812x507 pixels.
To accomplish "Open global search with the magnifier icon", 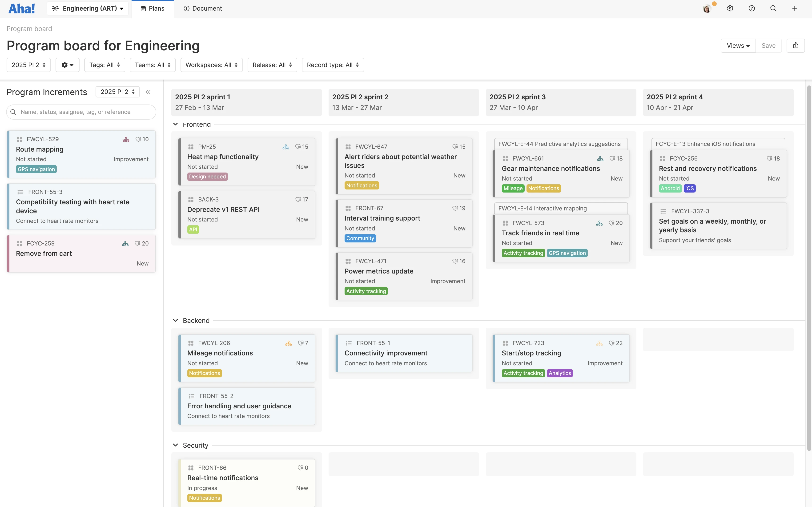I will click(773, 8).
